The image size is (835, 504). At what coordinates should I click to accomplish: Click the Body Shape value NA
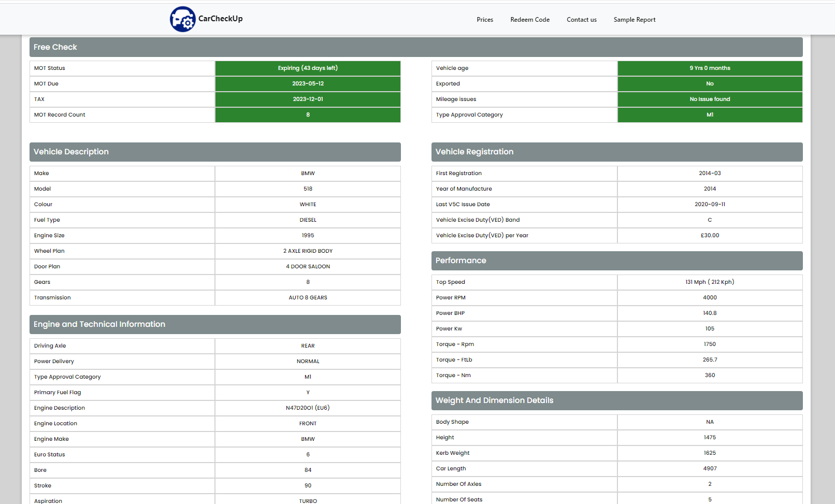point(710,422)
